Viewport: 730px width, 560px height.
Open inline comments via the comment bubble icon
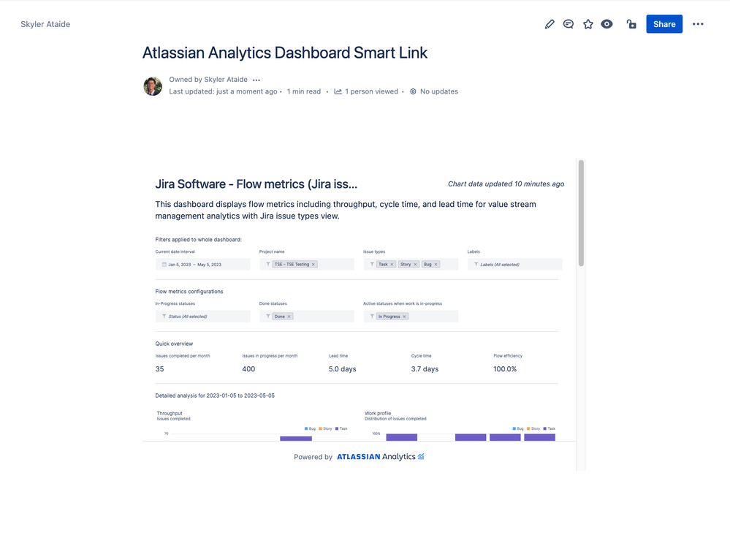569,24
